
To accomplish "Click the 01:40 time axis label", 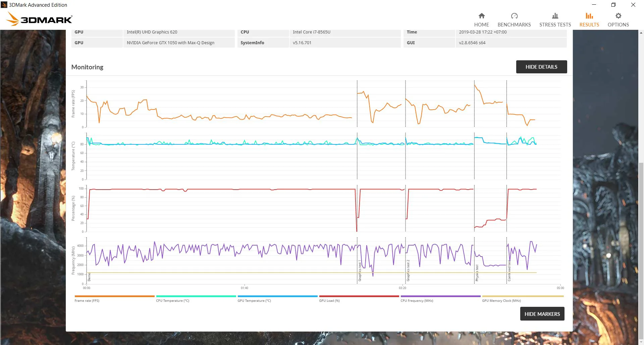I will click(244, 288).
